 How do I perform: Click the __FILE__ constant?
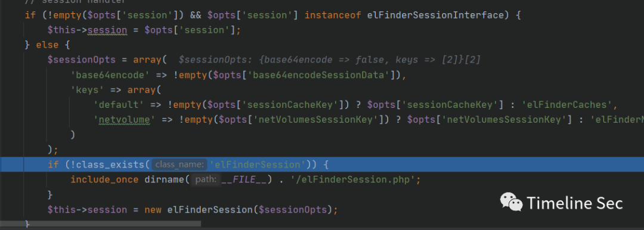point(244,180)
